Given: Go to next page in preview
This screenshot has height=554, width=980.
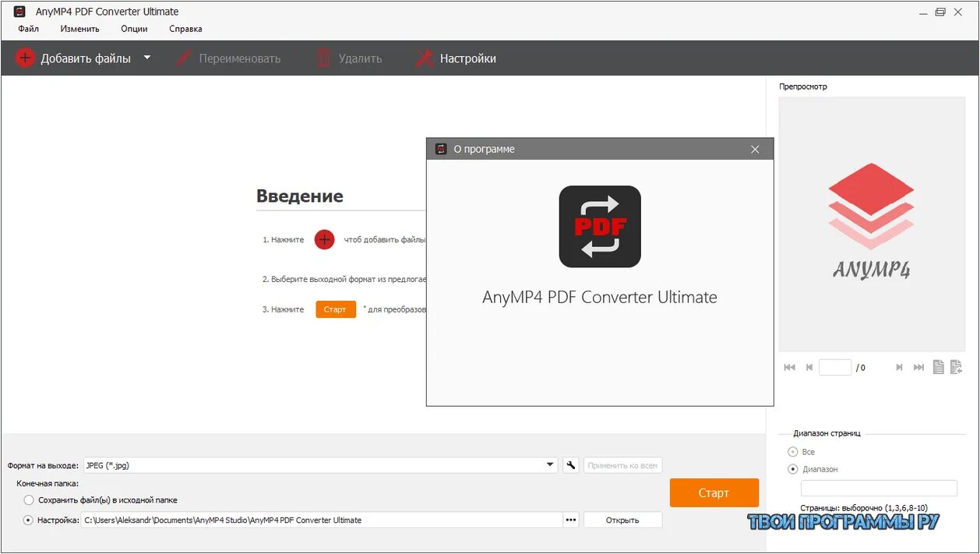Looking at the screenshot, I should pyautogui.click(x=899, y=367).
